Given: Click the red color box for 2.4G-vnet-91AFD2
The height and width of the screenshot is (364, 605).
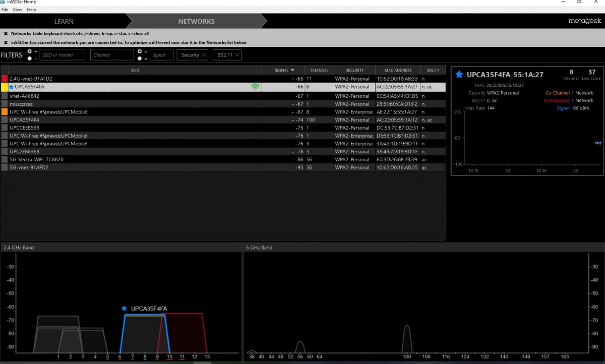Looking at the screenshot, I should coord(5,79).
